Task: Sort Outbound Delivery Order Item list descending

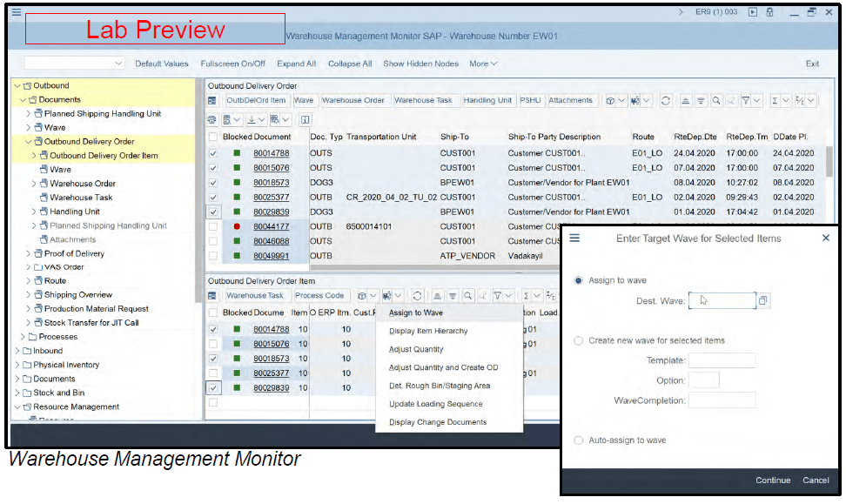Action: (x=453, y=296)
